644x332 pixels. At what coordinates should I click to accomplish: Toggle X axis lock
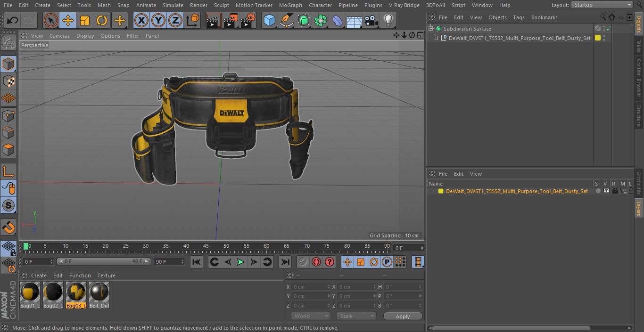coord(141,20)
